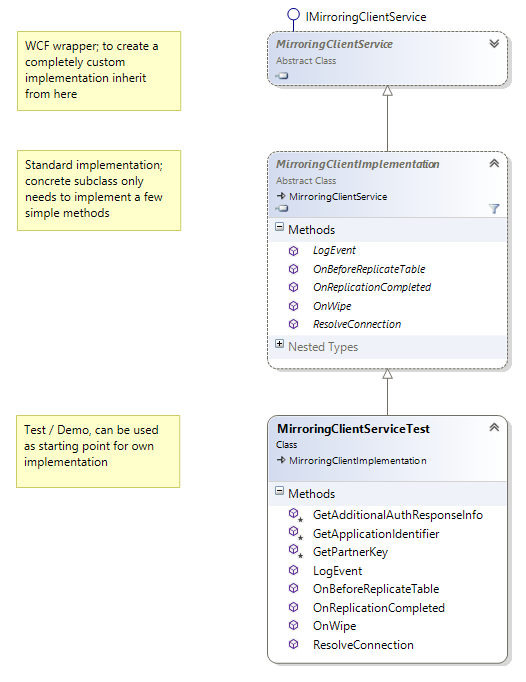The width and height of the screenshot is (526, 682).
Task: Collapse Methods section in MirroringClientServiceTest
Action: pyautogui.click(x=280, y=491)
